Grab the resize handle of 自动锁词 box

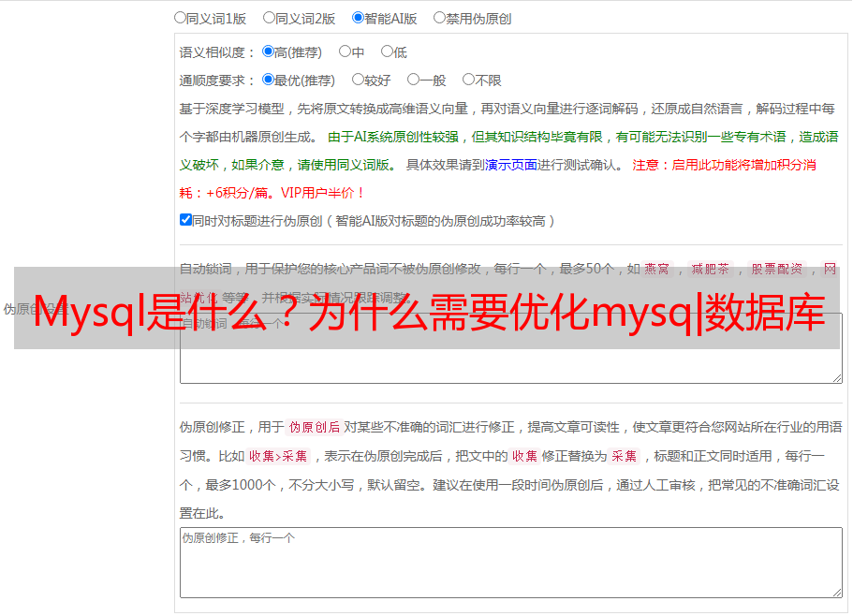pyautogui.click(x=837, y=378)
